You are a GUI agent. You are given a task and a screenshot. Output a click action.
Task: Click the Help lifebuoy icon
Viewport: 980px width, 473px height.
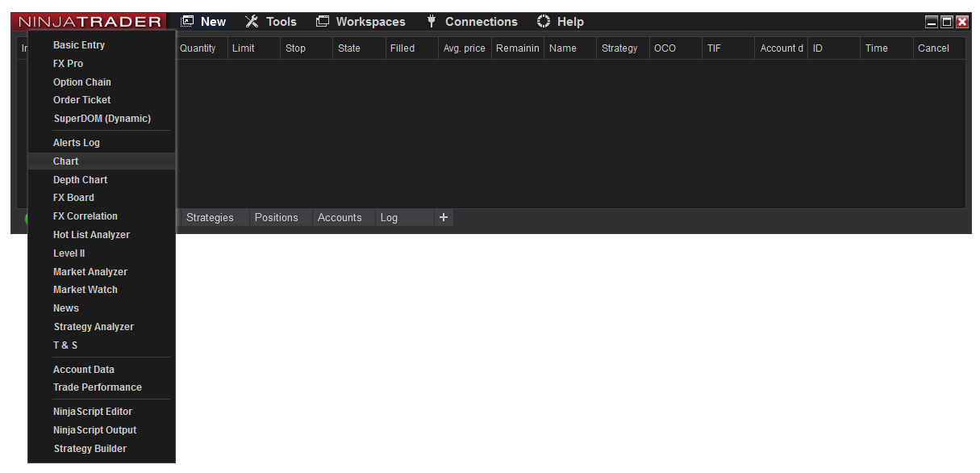pos(544,22)
